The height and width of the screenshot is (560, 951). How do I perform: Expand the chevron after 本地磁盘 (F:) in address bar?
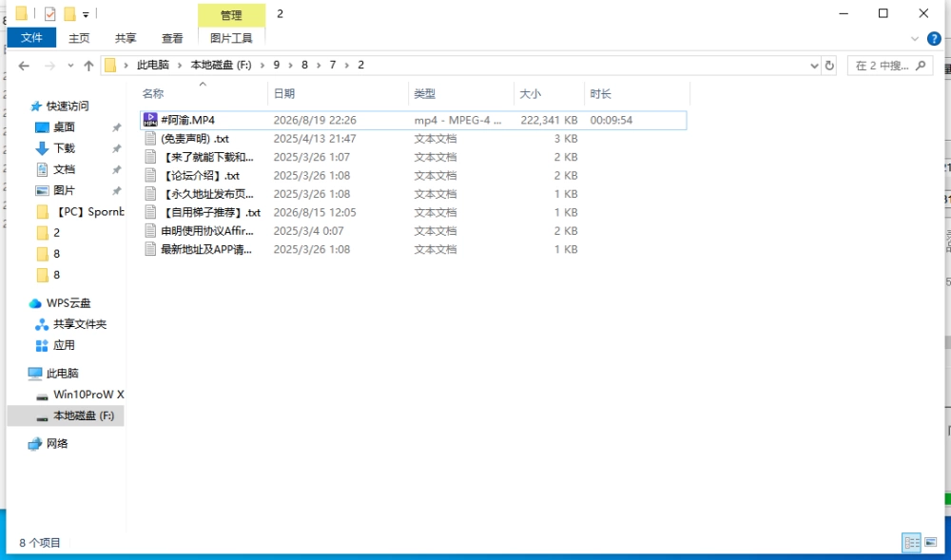(262, 65)
